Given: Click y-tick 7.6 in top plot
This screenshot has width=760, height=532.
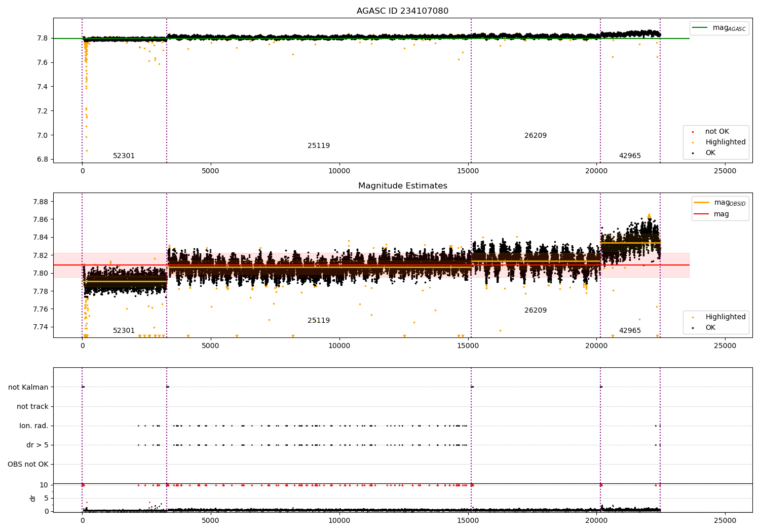Looking at the screenshot, I should pos(42,63).
